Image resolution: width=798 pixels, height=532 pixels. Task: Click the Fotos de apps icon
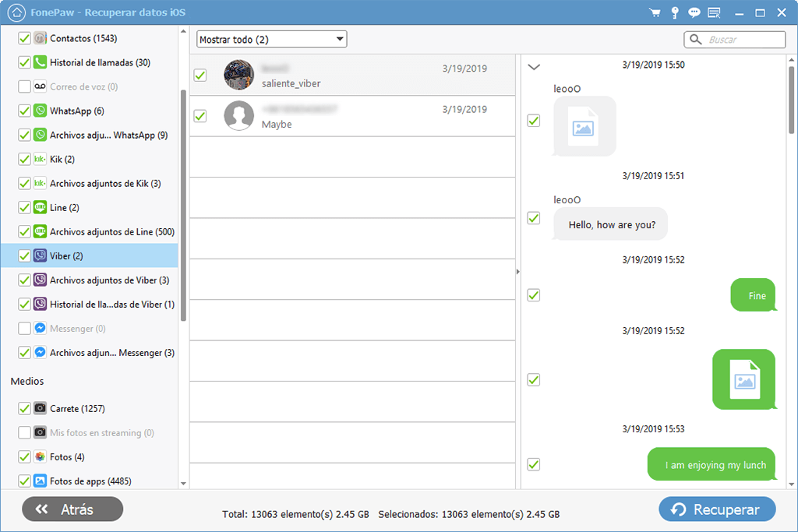[x=41, y=481]
